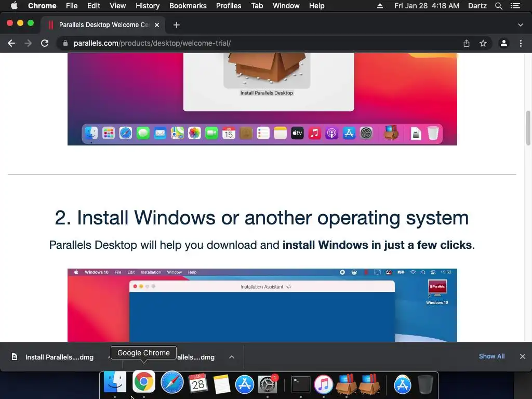Click the Installation Assistant screenshot image
Viewport: 532px width, 399px height.
[262, 305]
